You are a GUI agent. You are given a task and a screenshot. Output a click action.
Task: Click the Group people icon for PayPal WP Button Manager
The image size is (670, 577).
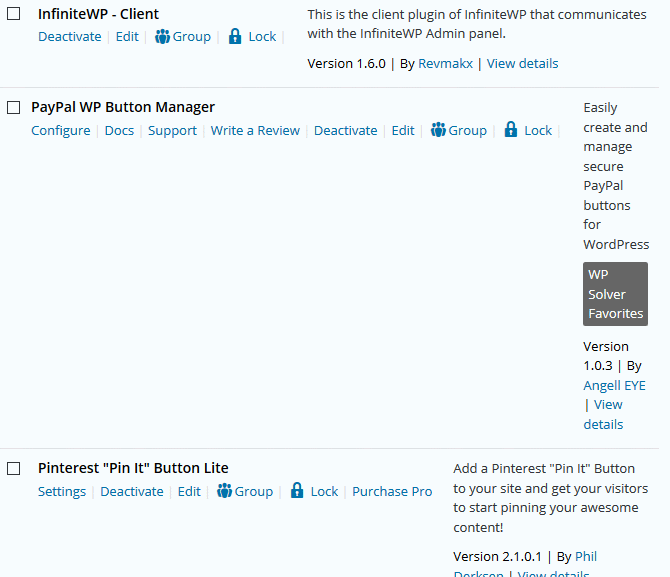click(x=438, y=130)
